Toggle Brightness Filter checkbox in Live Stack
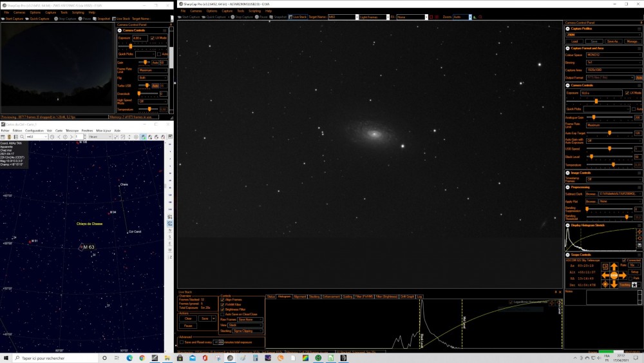Viewport: 644px width, 363px height. 222,309
